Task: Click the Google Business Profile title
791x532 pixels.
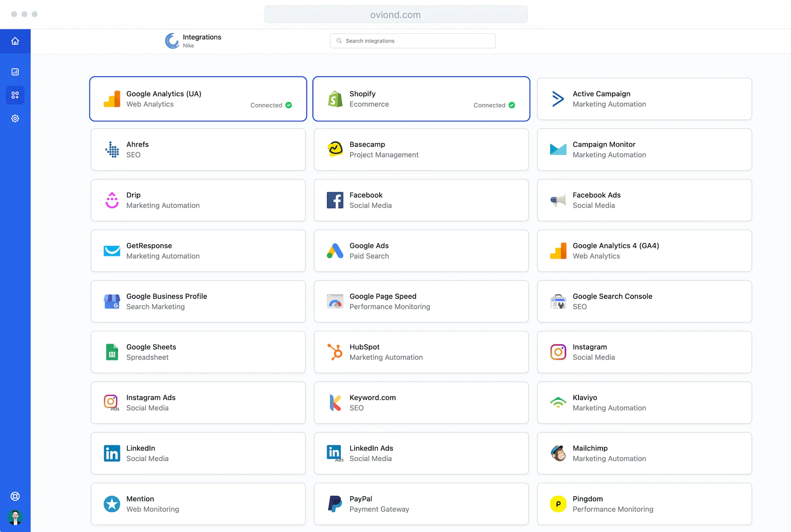Action: [x=166, y=296]
